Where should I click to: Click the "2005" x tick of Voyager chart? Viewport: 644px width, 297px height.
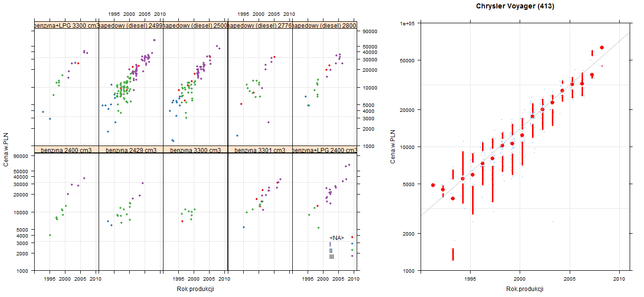(570, 279)
